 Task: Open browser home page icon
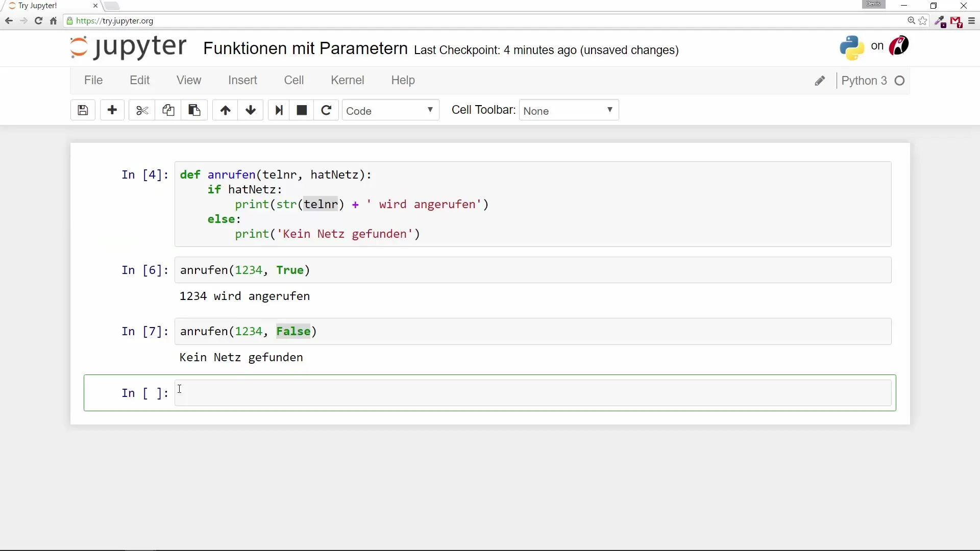(53, 21)
